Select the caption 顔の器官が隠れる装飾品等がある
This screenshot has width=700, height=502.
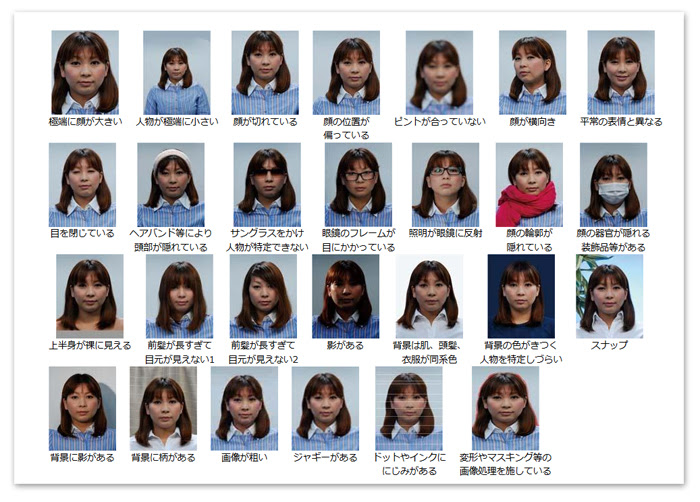[613, 240]
